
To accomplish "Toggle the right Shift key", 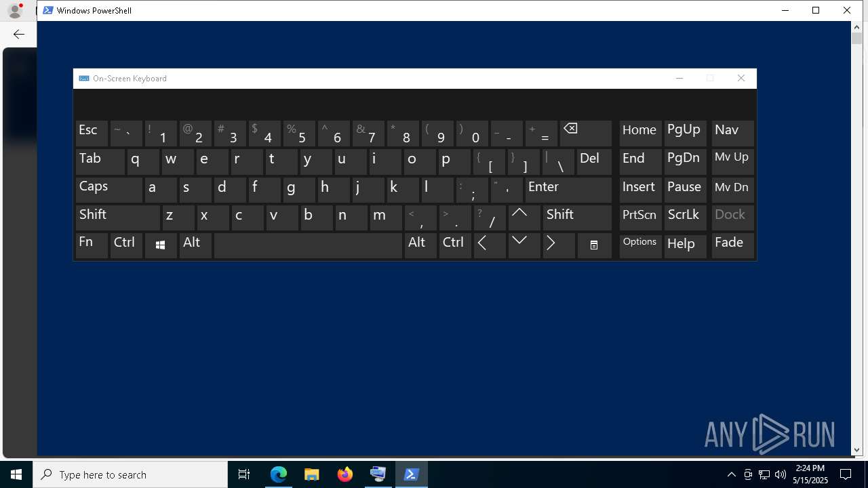I will point(577,218).
